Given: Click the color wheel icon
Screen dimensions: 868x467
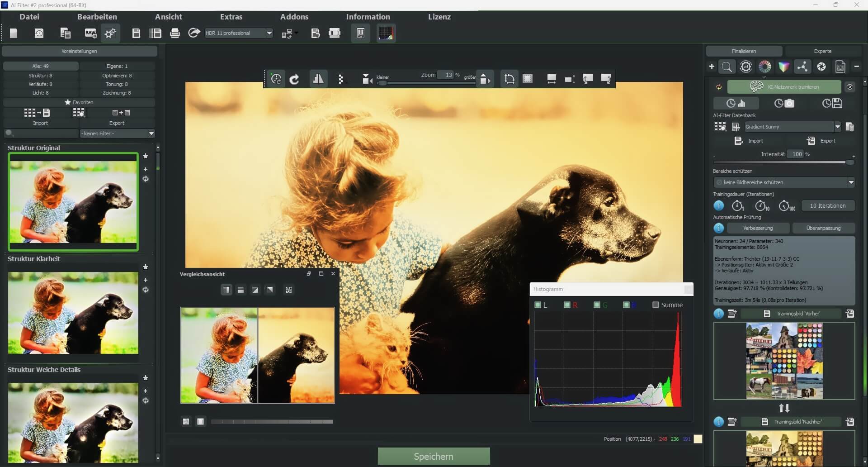Looking at the screenshot, I should tap(765, 67).
